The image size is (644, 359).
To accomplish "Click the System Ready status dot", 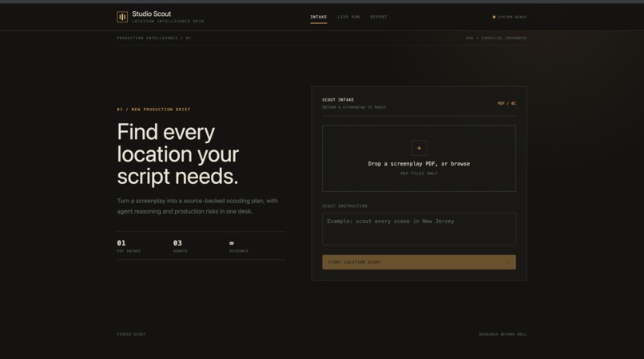I will click(x=494, y=18).
